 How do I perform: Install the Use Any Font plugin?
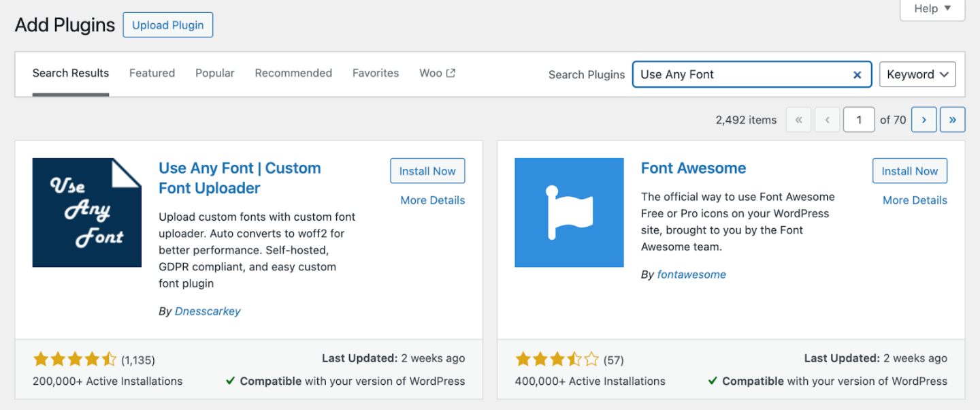[427, 171]
